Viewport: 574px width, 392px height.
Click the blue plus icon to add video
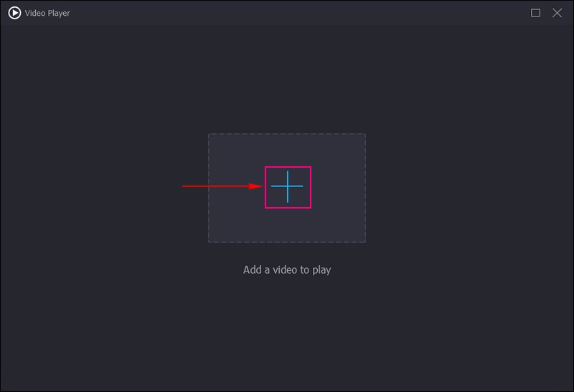pyautogui.click(x=287, y=186)
